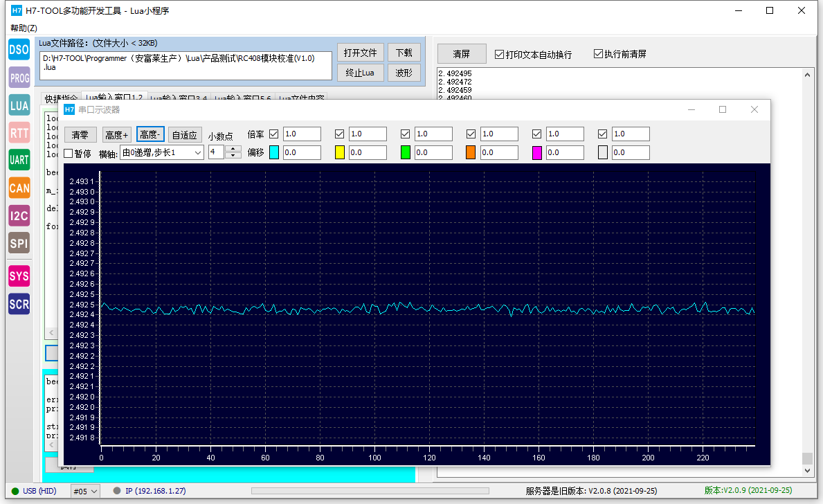Click the 打开文件 button
823x504 pixels.
(x=360, y=53)
